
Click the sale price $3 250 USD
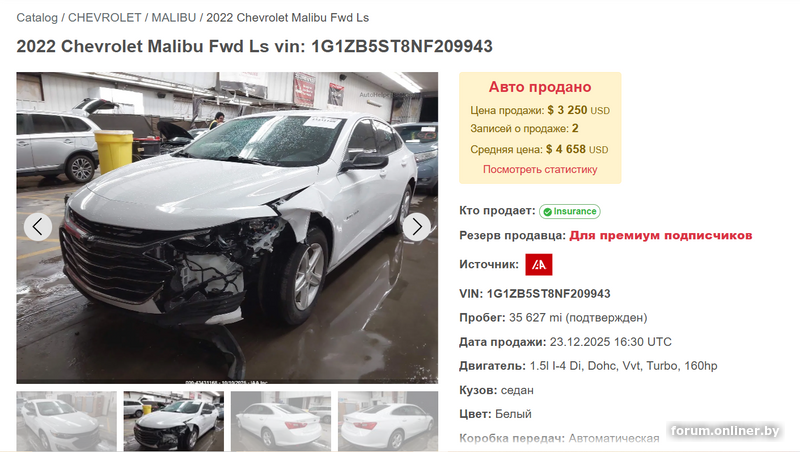pos(579,110)
